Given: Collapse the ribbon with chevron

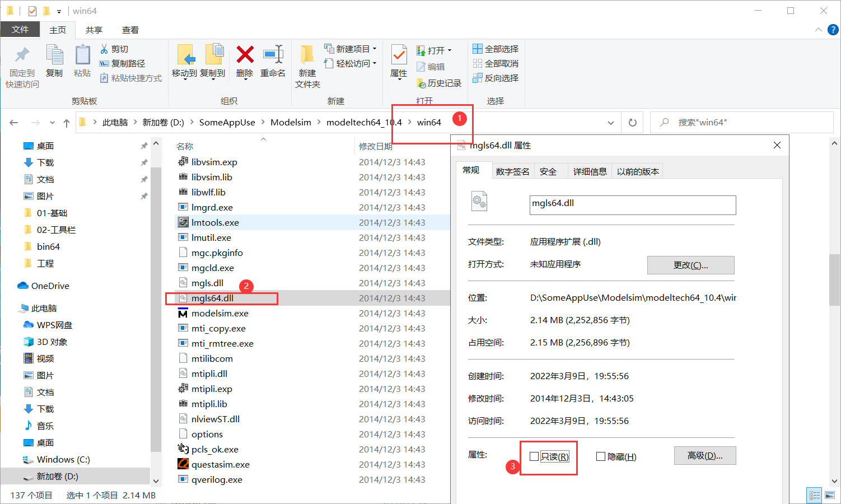Looking at the screenshot, I should tap(819, 30).
